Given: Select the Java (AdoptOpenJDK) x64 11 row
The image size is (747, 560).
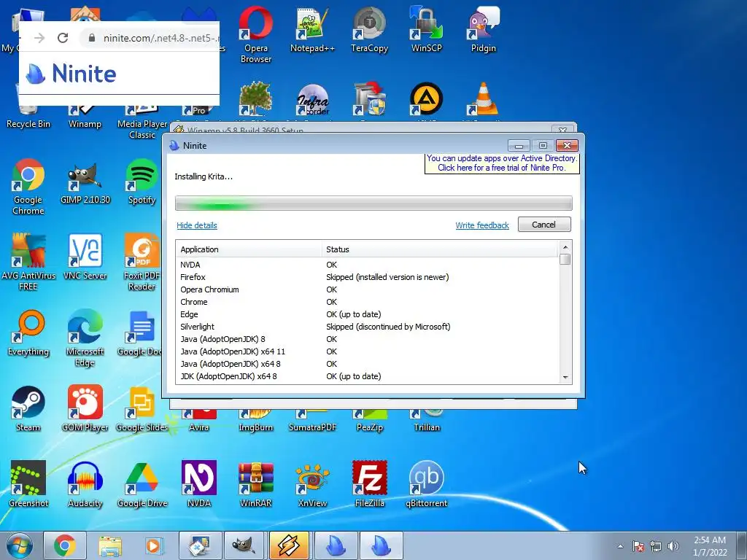Looking at the screenshot, I should coord(367,351).
